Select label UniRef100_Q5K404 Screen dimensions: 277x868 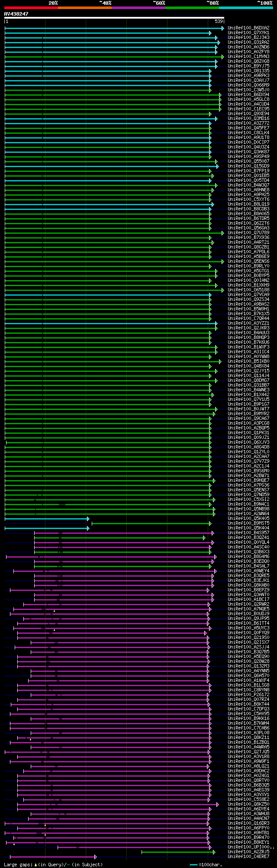click(248, 528)
